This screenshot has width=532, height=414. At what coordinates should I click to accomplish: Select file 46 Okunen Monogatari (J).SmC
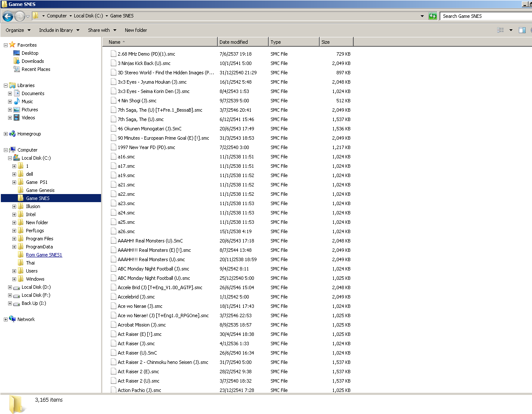click(x=149, y=129)
